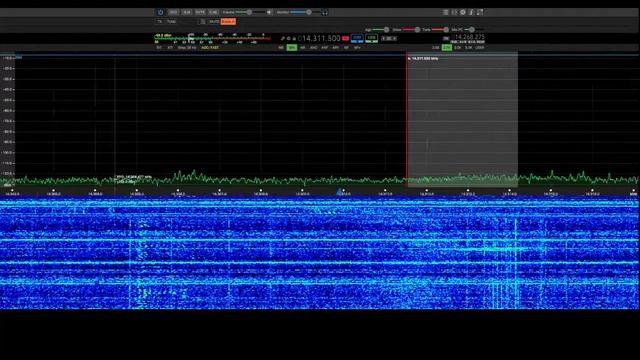The width and height of the screenshot is (640, 360).
Task: Click the small icon left of MUTE
Action: [202, 22]
